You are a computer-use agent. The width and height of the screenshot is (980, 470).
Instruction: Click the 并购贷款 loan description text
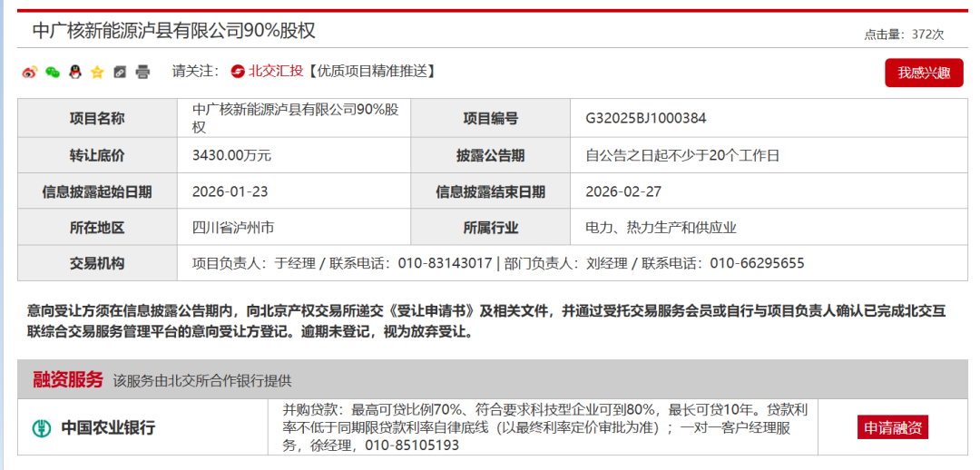[x=545, y=428]
